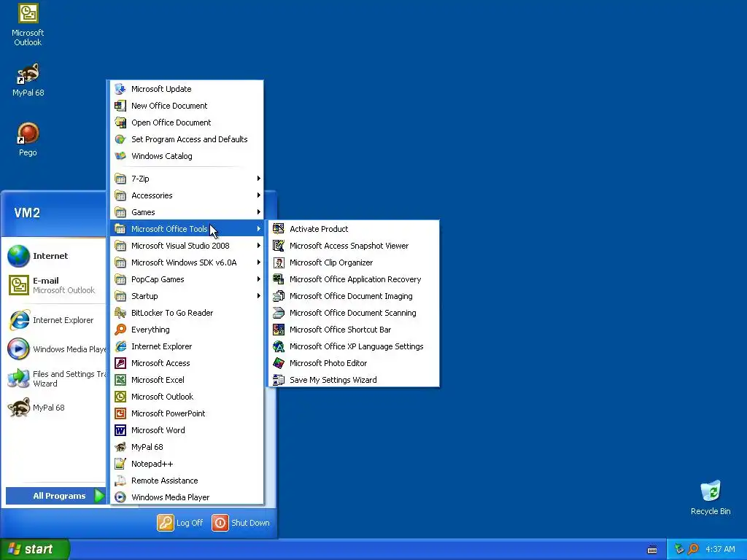
Task: Open Everything search from programs list
Action: (187, 330)
